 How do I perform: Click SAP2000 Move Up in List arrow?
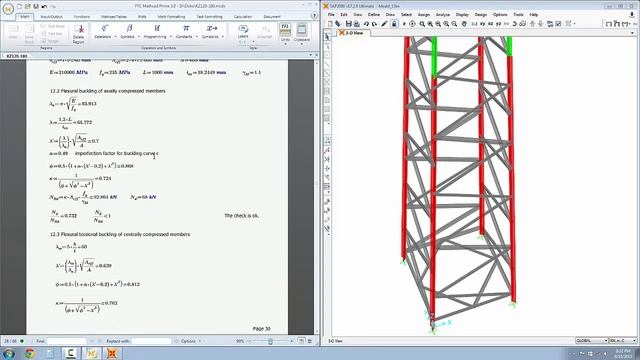532,24
